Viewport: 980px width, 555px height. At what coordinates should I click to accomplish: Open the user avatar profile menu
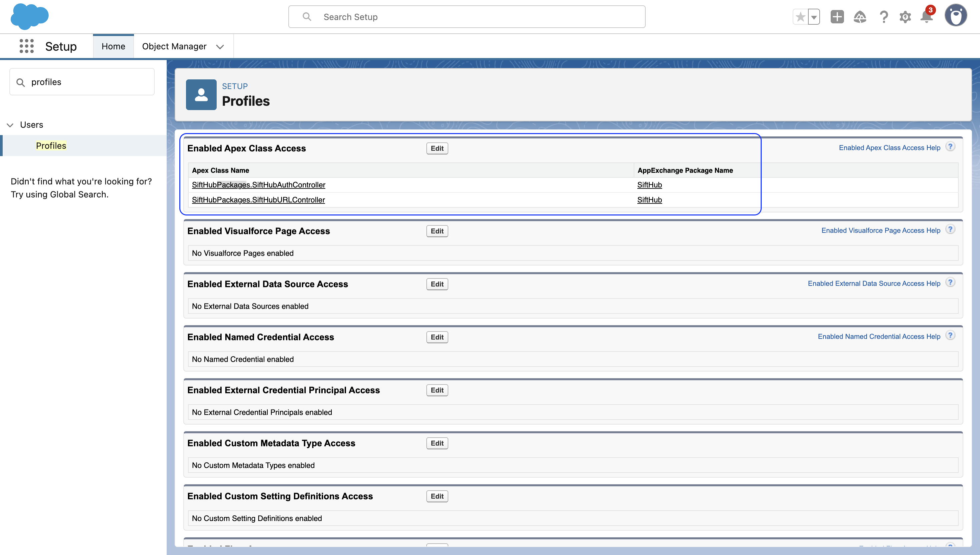(x=955, y=16)
